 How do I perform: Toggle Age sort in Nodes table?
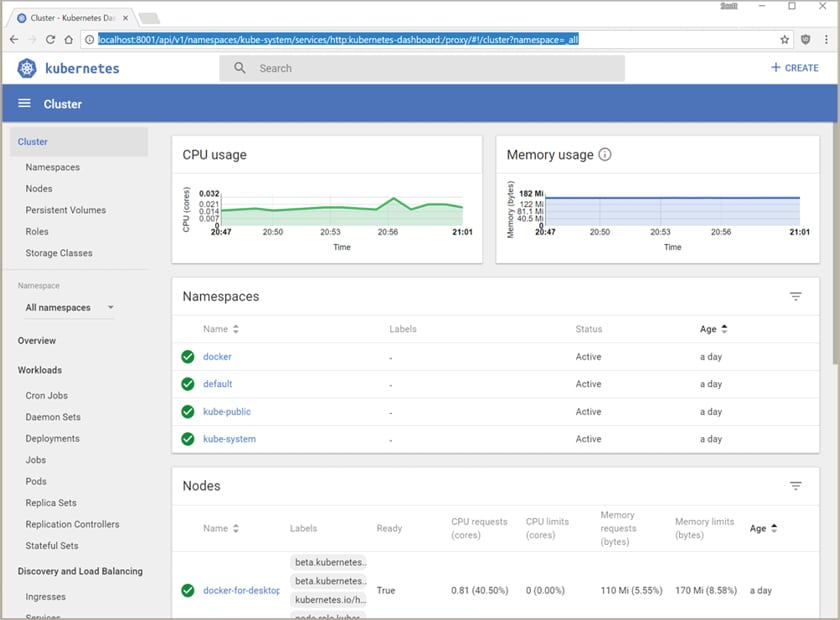pos(774,528)
